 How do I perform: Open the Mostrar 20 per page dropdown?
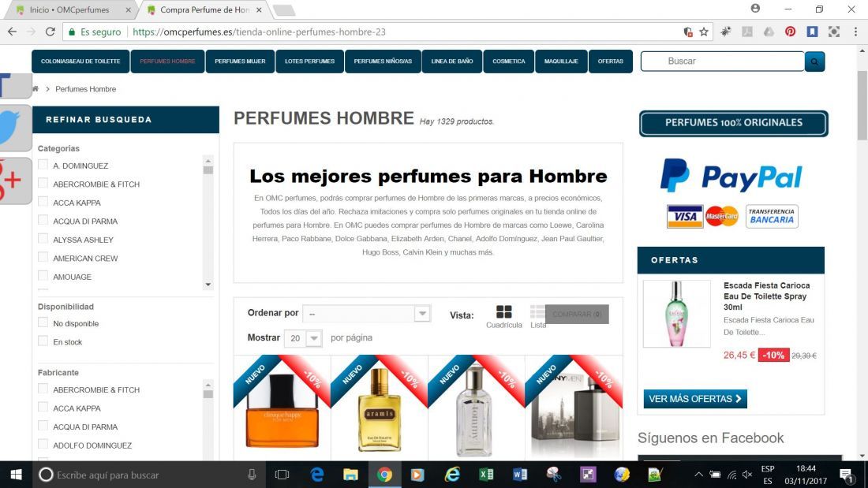(303, 338)
